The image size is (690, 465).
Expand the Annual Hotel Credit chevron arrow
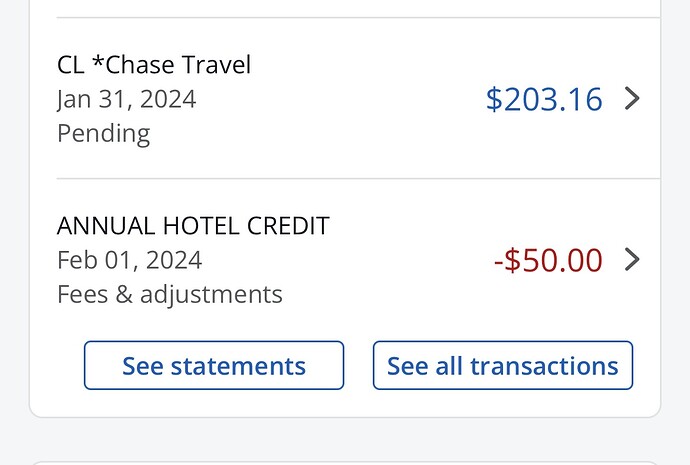[631, 260]
